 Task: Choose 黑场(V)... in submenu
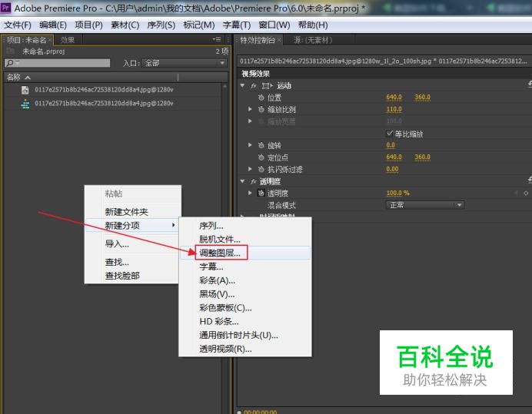click(245, 294)
